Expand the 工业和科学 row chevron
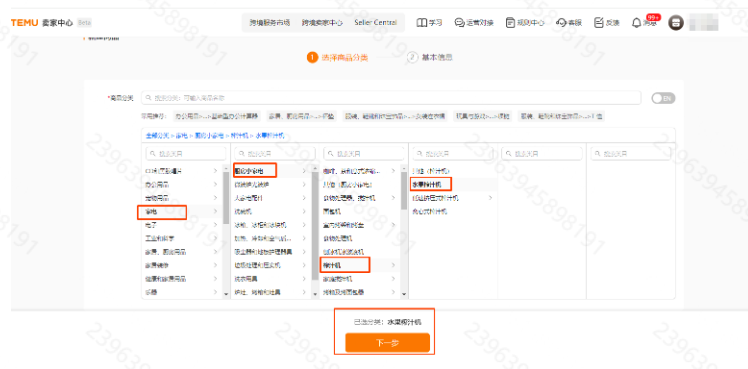Screen dimensions: 748x369 (x=216, y=238)
